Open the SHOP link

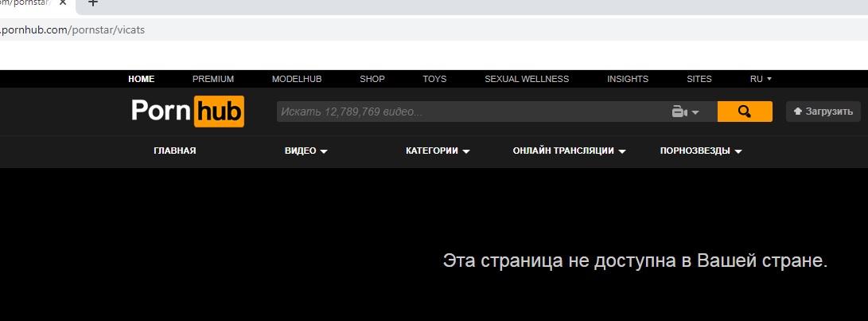pos(372,79)
